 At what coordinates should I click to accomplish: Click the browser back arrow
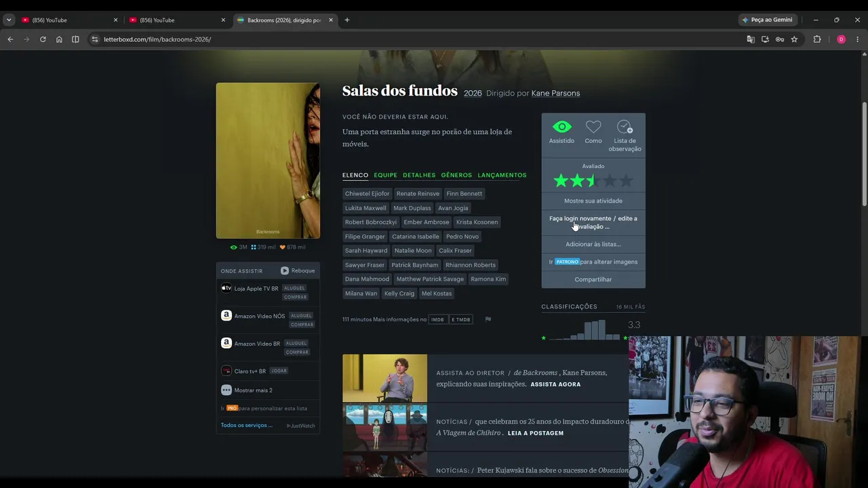(10, 39)
